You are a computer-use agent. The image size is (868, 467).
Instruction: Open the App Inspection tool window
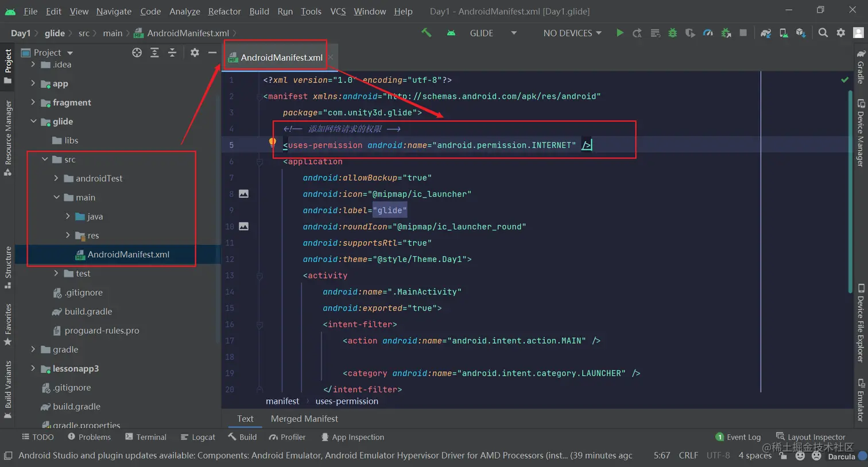352,437
